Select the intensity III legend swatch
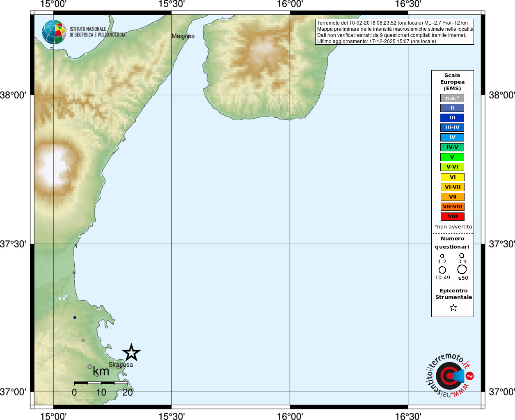The width and height of the screenshot is (515, 420). (x=452, y=118)
